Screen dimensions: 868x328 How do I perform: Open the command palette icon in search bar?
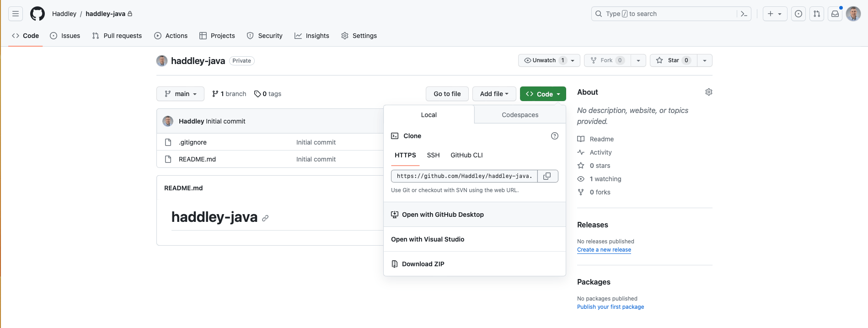coord(744,14)
